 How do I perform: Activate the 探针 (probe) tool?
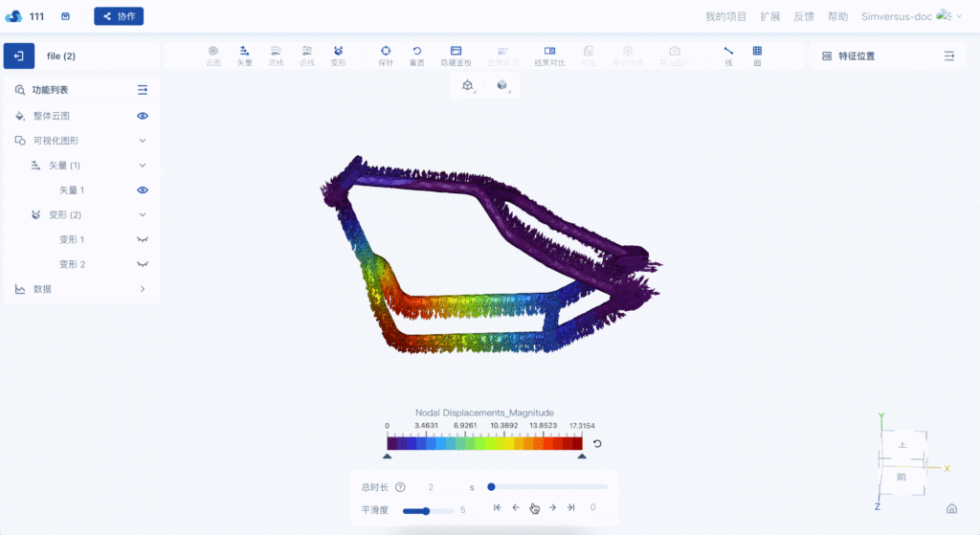pyautogui.click(x=386, y=55)
